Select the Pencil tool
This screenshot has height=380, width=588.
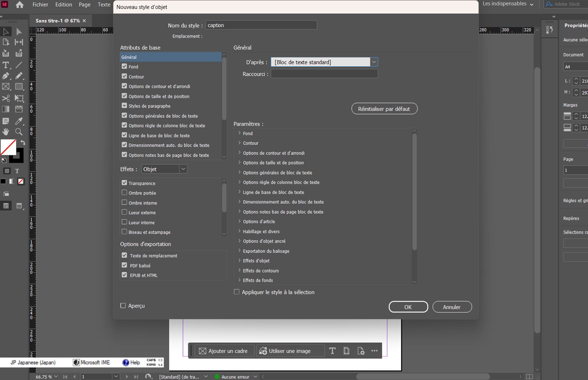(x=19, y=76)
